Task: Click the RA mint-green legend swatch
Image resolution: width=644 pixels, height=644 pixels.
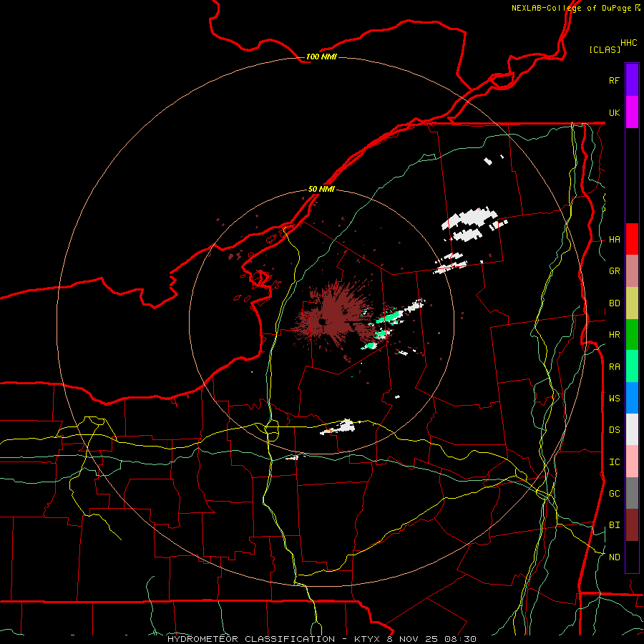Action: pyautogui.click(x=632, y=366)
